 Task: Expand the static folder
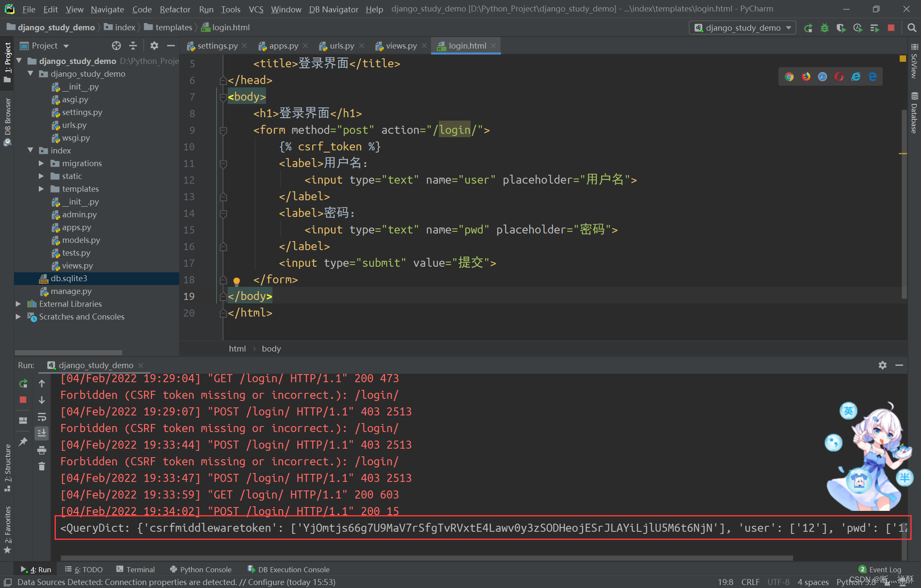tap(41, 176)
